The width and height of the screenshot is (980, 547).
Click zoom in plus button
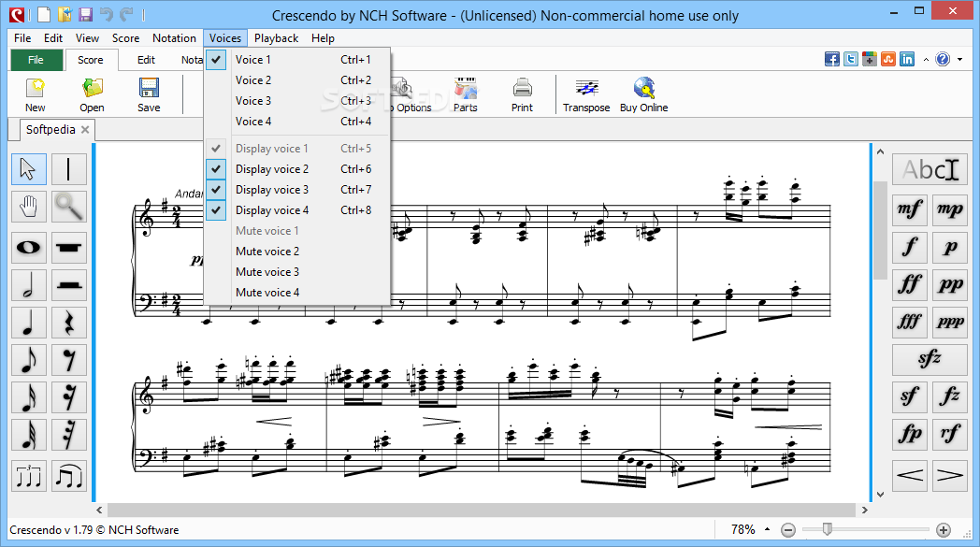tap(944, 530)
